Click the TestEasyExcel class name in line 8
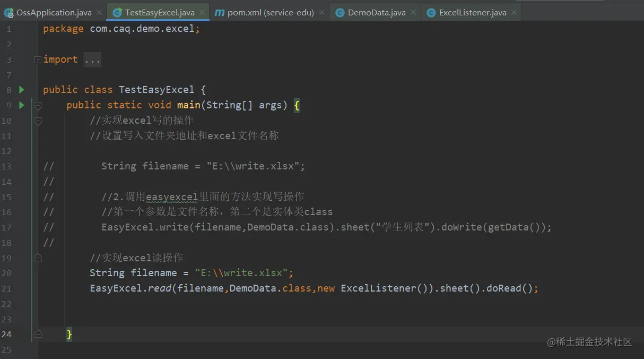 point(156,90)
